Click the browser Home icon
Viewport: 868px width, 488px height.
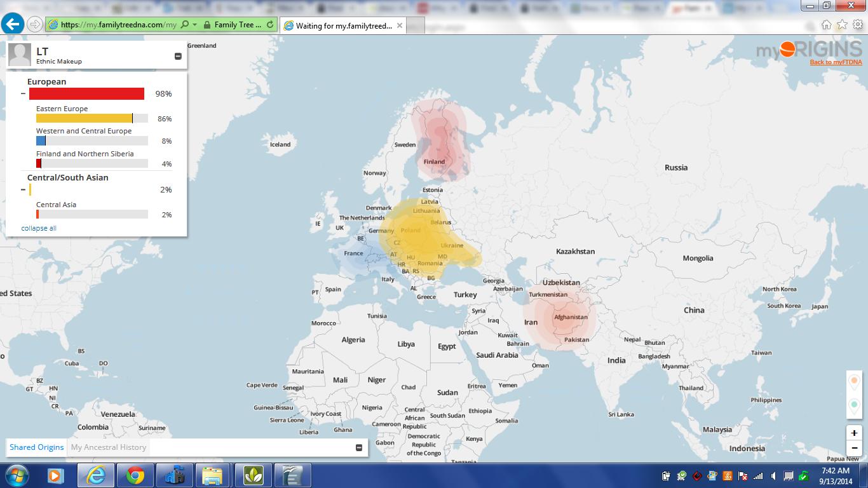[826, 25]
